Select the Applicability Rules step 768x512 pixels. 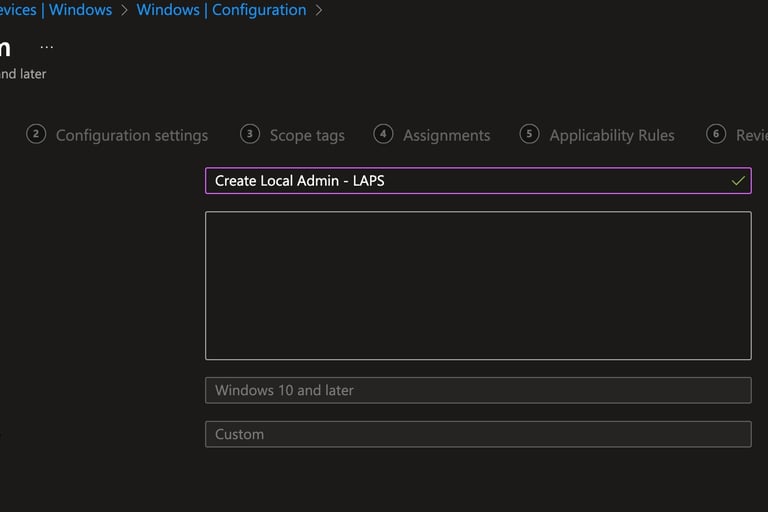[x=612, y=135]
